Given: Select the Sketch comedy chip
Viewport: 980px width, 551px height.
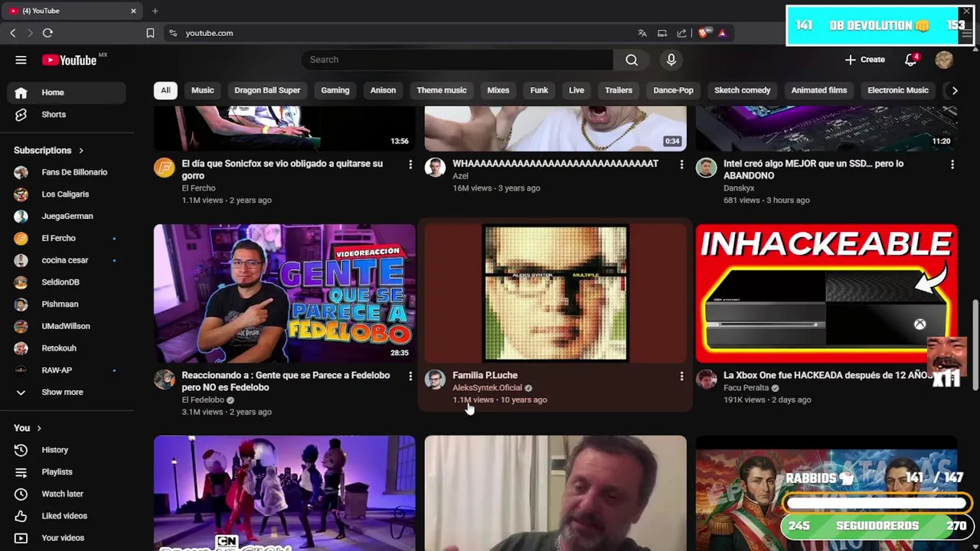Looking at the screenshot, I should click(742, 90).
